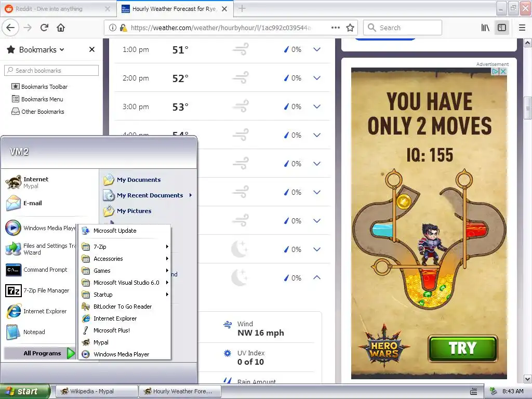Screen dimensions: 532x399
Task: Launch Mypal from All Programs list
Action: coord(125,342)
